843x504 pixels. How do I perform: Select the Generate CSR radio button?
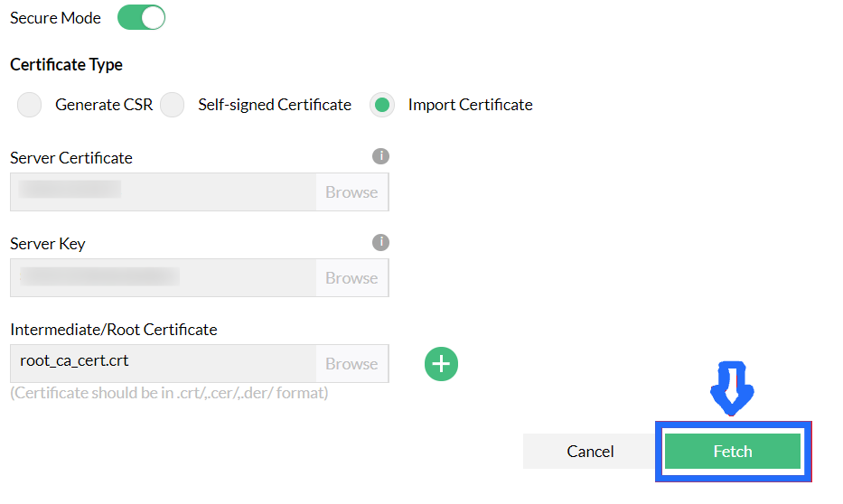(30, 105)
